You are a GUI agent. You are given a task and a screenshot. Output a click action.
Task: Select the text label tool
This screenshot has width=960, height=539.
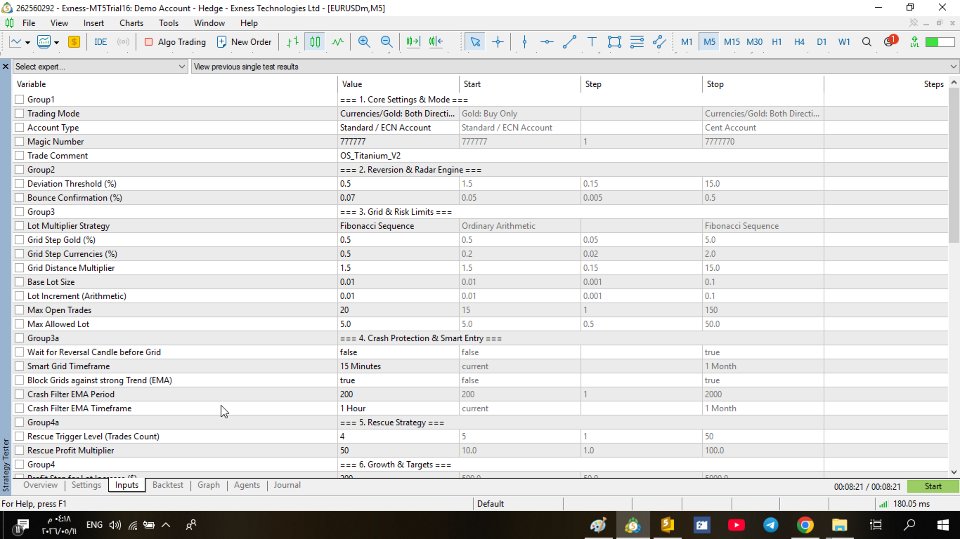[x=592, y=42]
